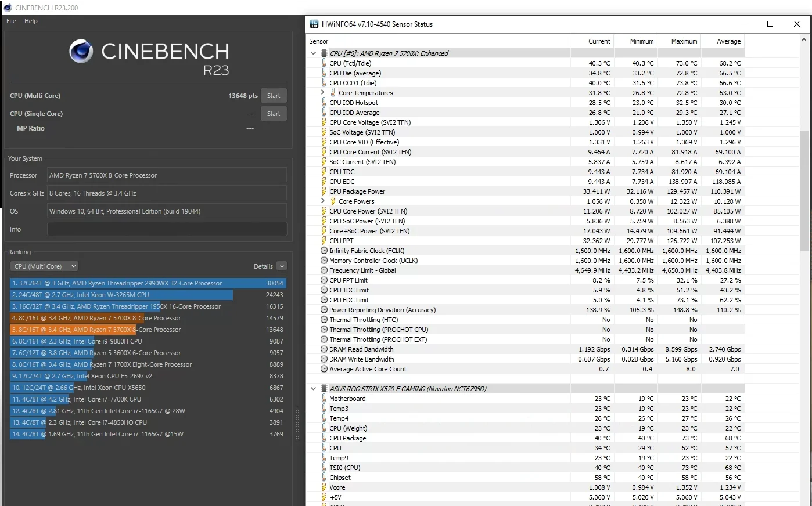Viewport: 812px width, 506px height.
Task: Collapse the ASUS ROG STRIX X570-E GAMING group
Action: click(314, 389)
